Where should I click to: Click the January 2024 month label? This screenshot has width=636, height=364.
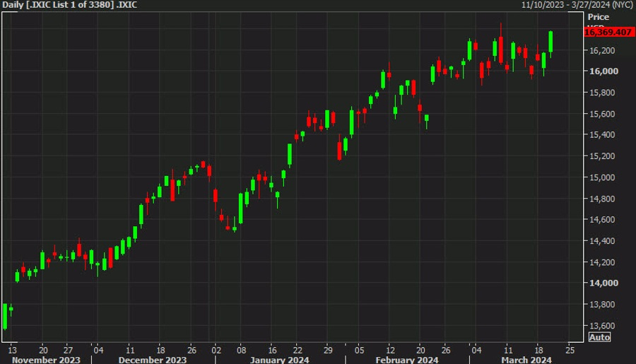click(279, 360)
